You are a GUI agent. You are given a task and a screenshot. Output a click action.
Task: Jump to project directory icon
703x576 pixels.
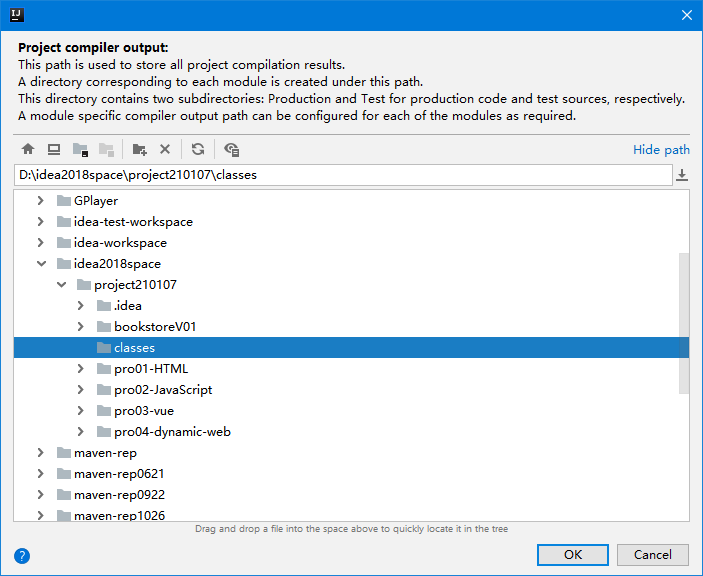pos(80,149)
